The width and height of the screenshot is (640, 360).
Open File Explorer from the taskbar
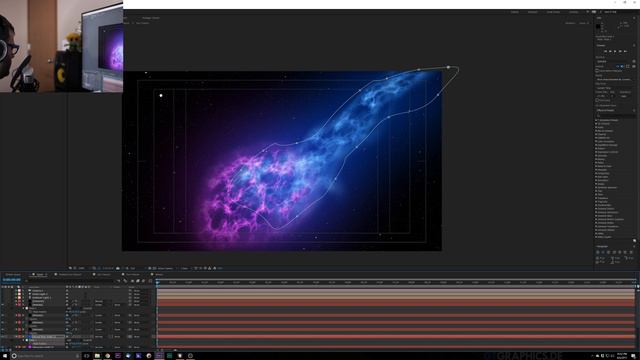pyautogui.click(x=97, y=356)
